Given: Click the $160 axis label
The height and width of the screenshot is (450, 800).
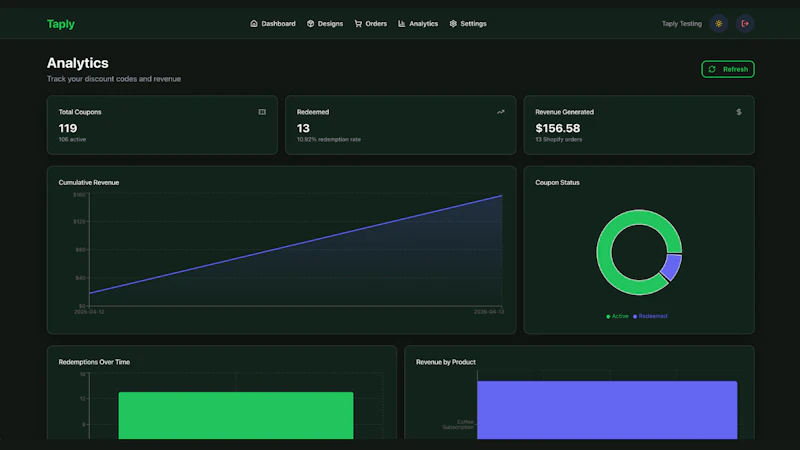Looking at the screenshot, I should click(80, 195).
